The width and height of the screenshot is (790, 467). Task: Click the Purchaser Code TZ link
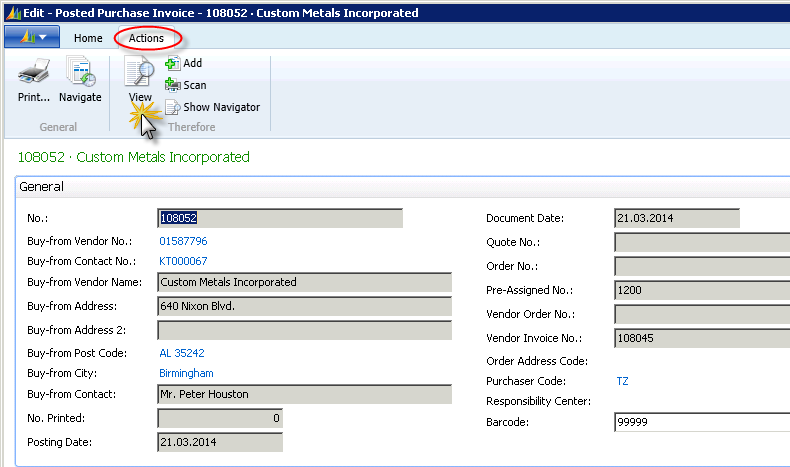click(x=623, y=382)
